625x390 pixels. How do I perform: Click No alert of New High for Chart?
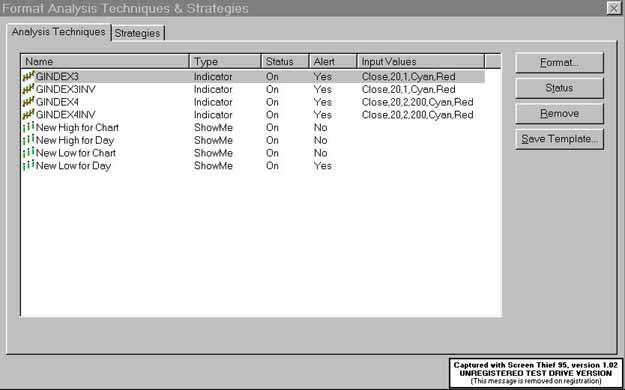320,128
